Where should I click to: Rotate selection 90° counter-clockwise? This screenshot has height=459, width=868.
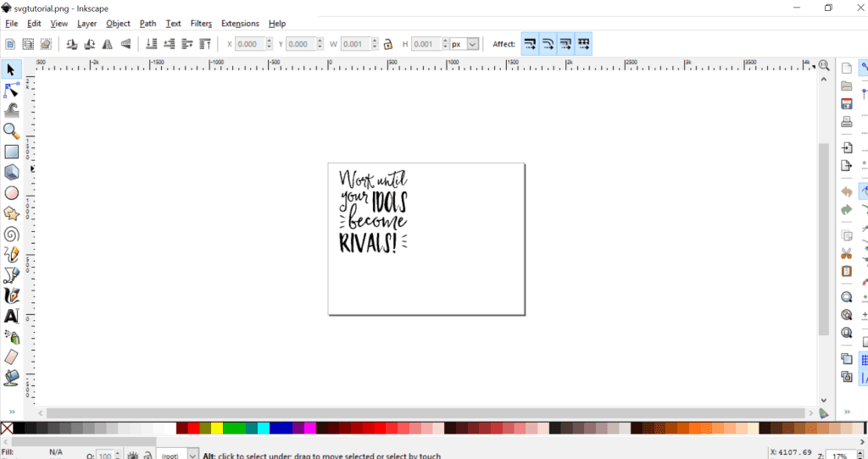click(x=71, y=44)
